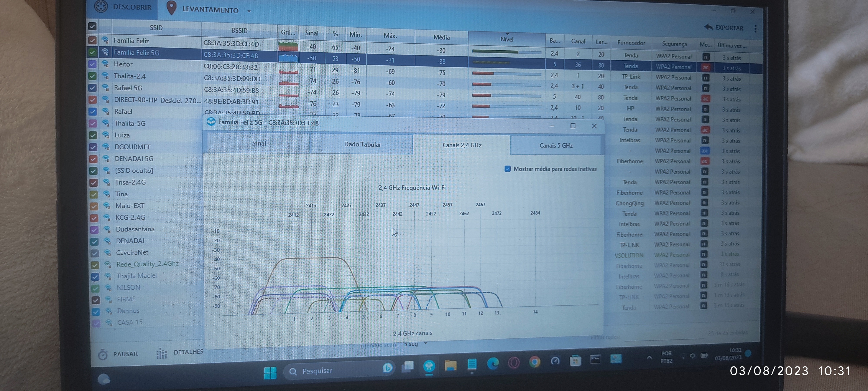The image size is (868, 391).
Task: Click the Detalhes bars icon
Action: point(162,353)
